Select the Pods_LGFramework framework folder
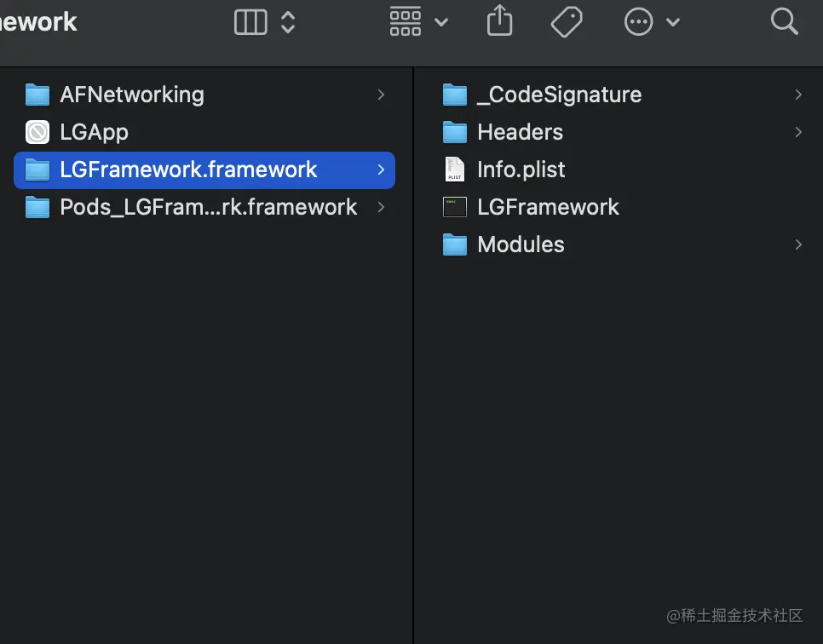823x644 pixels. click(x=208, y=207)
